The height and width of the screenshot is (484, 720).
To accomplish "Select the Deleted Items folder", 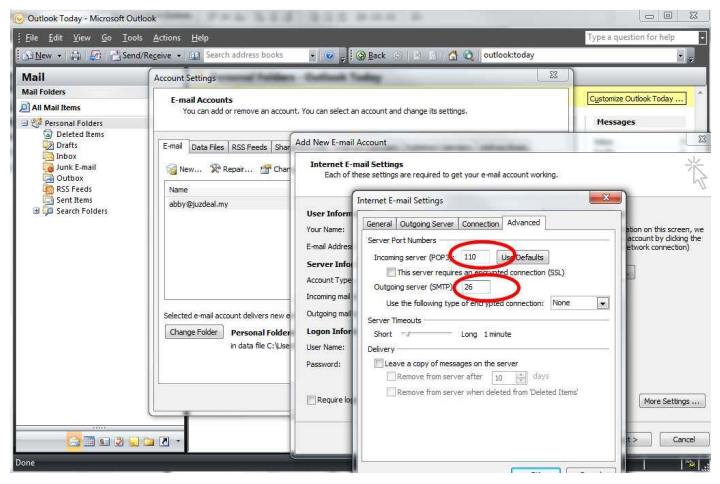I will [80, 134].
